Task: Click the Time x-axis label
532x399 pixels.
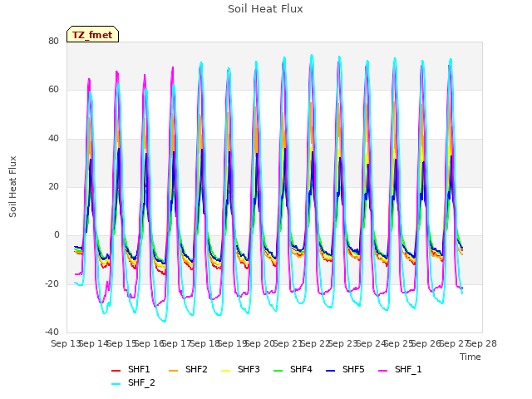Action: (x=470, y=357)
